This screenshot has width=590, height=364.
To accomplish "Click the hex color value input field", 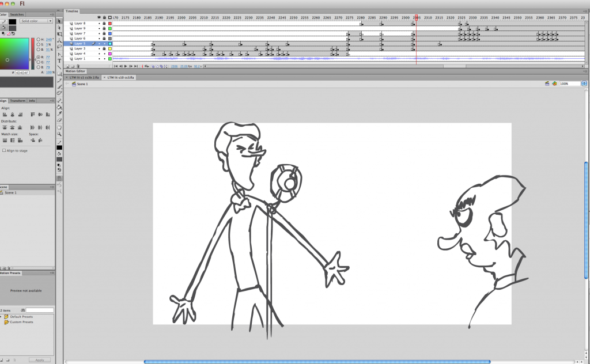I will [21, 73].
